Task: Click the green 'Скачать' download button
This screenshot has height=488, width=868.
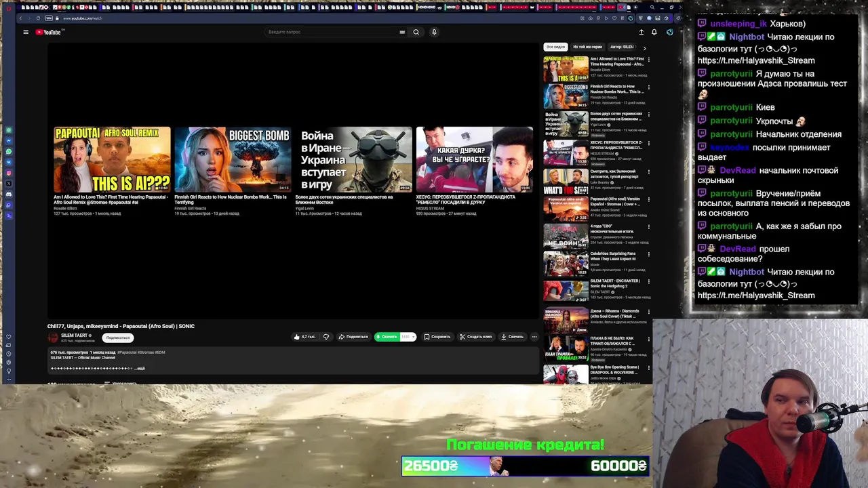Action: [387, 337]
